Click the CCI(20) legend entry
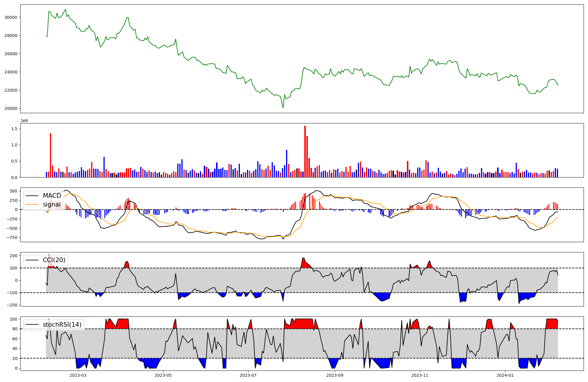588x382 pixels. tap(54, 260)
